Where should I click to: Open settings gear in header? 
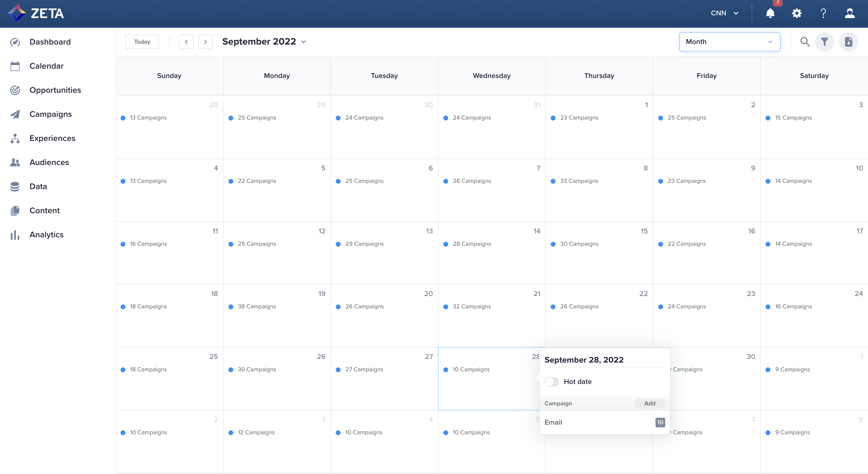pos(797,14)
